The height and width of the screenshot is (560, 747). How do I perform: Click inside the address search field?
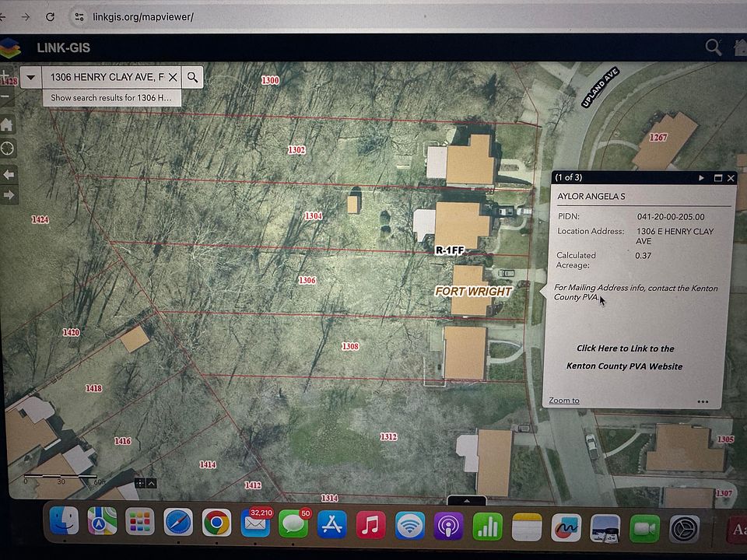(105, 77)
